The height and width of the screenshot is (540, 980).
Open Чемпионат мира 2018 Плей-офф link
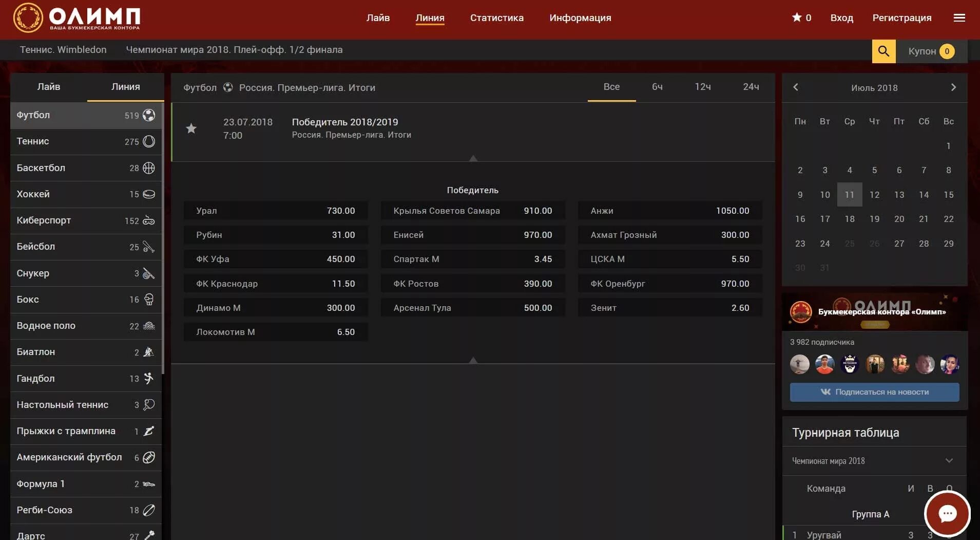click(x=234, y=50)
